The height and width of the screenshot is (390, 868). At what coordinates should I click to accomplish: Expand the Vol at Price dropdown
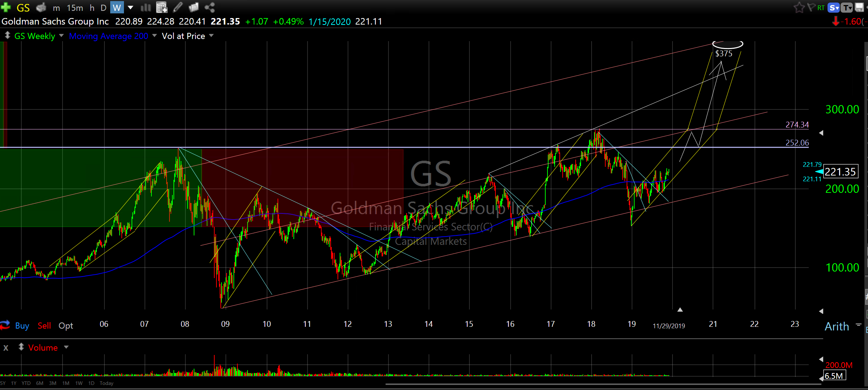coord(211,36)
